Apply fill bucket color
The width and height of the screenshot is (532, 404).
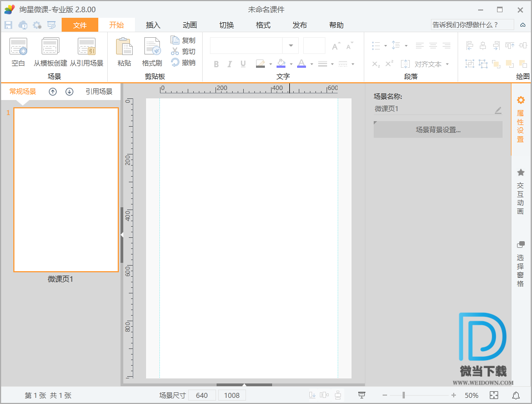click(x=281, y=63)
